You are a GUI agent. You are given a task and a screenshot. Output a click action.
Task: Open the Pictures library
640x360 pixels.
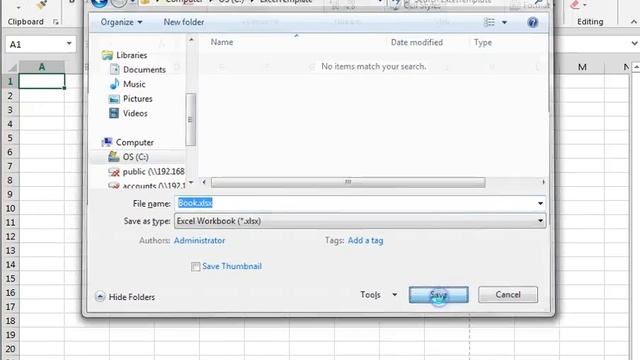(x=138, y=99)
